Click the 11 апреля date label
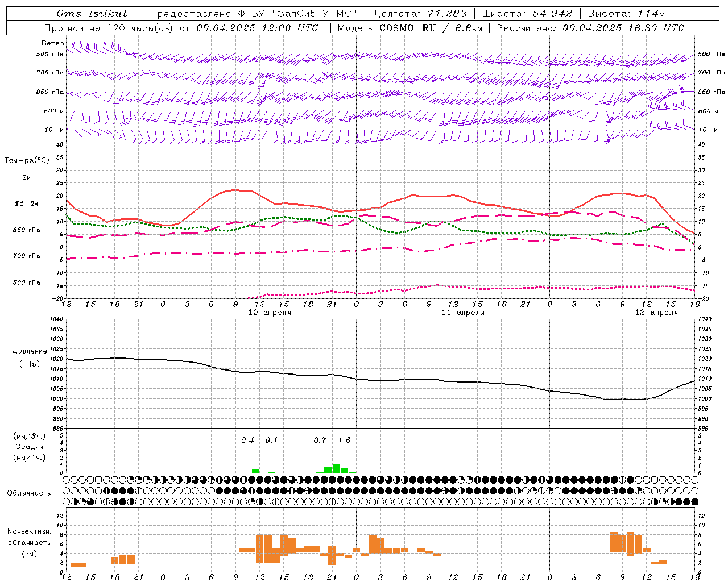Image resolution: width=728 pixels, height=582 pixels. [x=463, y=313]
